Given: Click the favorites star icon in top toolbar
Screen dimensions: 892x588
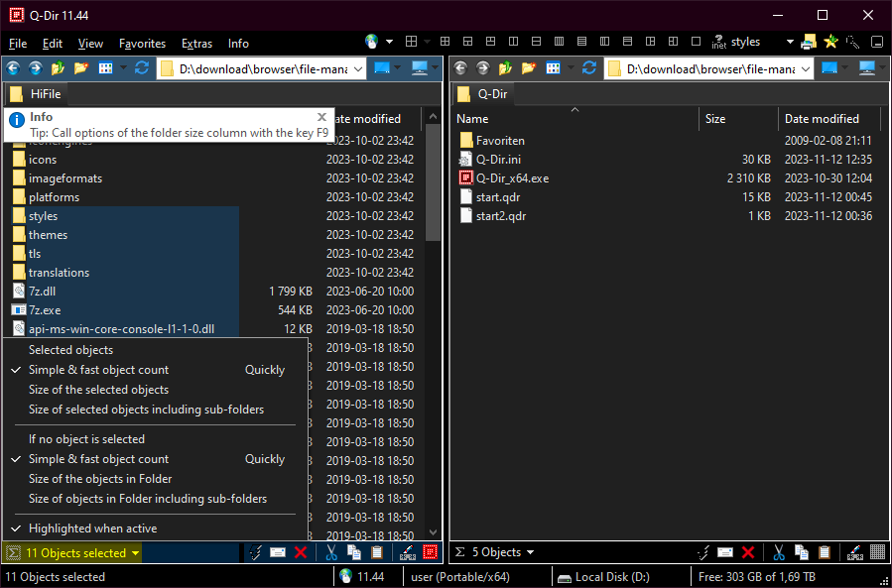Looking at the screenshot, I should point(830,42).
